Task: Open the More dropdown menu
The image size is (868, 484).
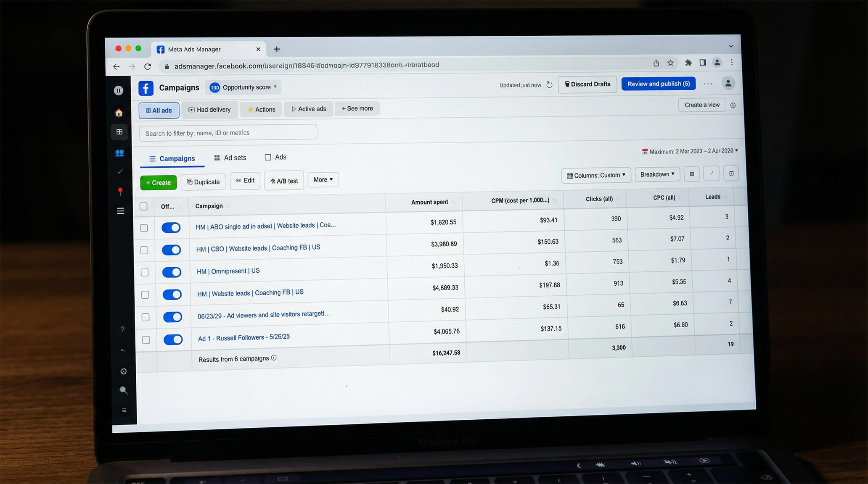Action: [x=323, y=180]
